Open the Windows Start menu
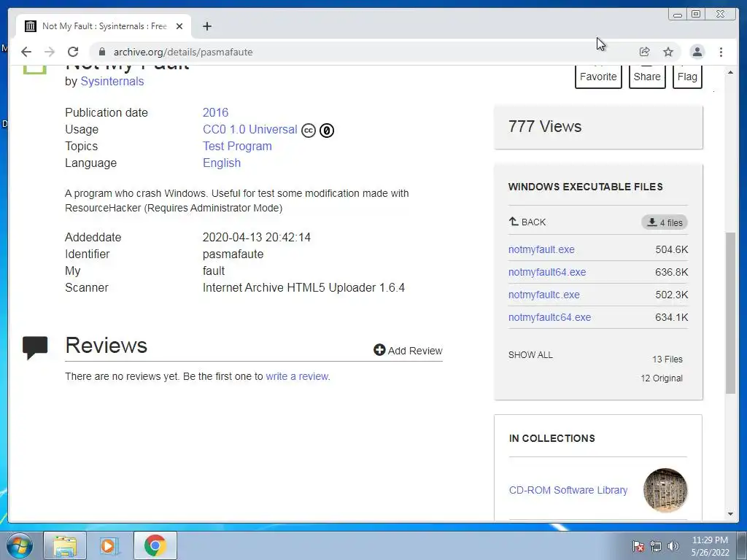747x560 pixels. tap(19, 545)
